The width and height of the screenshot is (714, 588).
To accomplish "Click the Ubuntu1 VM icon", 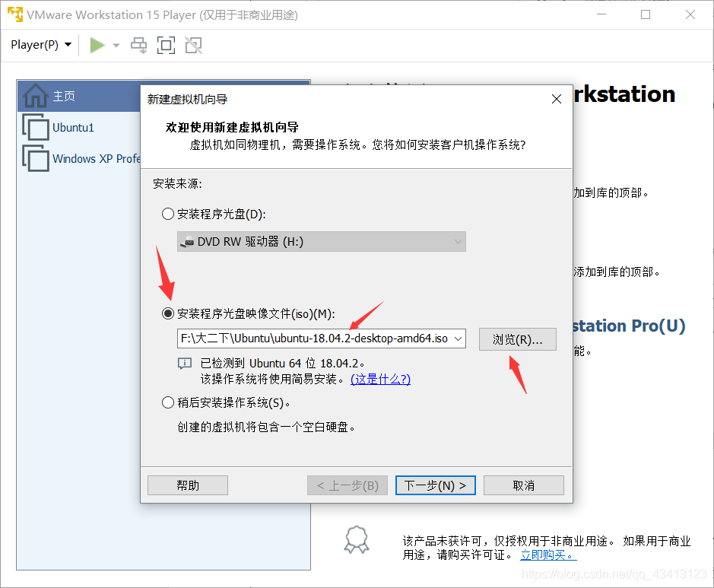I will (35, 127).
